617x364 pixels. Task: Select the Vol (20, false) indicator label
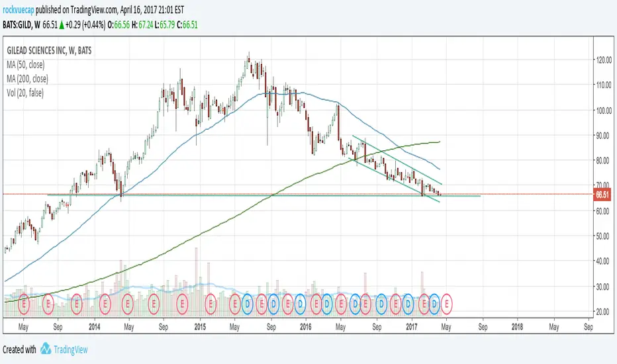coord(25,93)
